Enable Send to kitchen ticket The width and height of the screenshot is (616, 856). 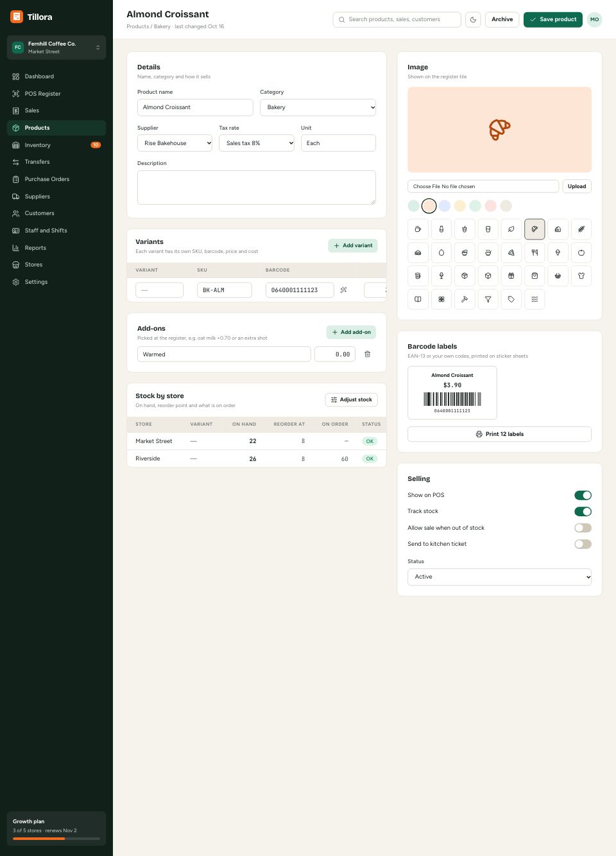tap(583, 544)
